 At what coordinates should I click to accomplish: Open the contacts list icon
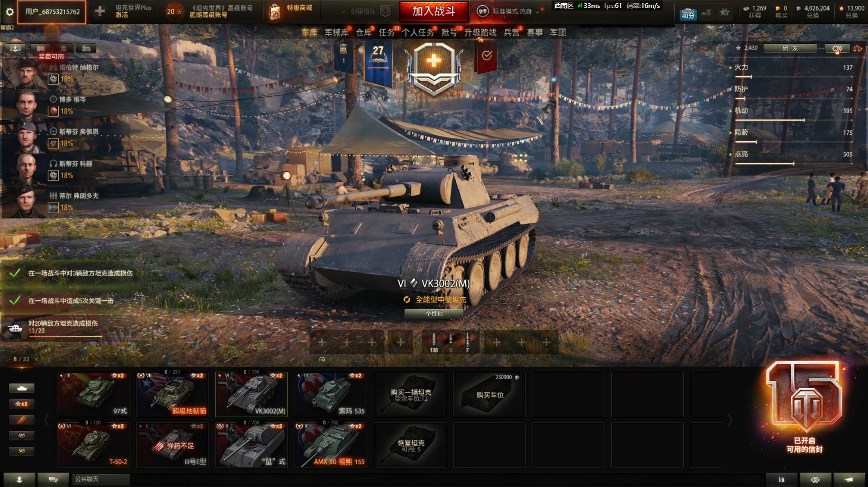[x=19, y=480]
